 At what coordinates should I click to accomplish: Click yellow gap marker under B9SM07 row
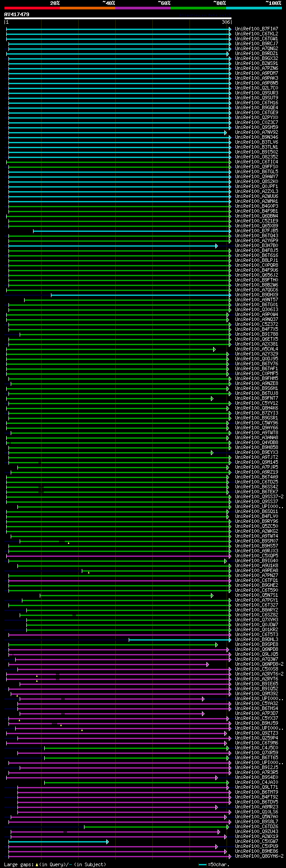tap(68, 543)
